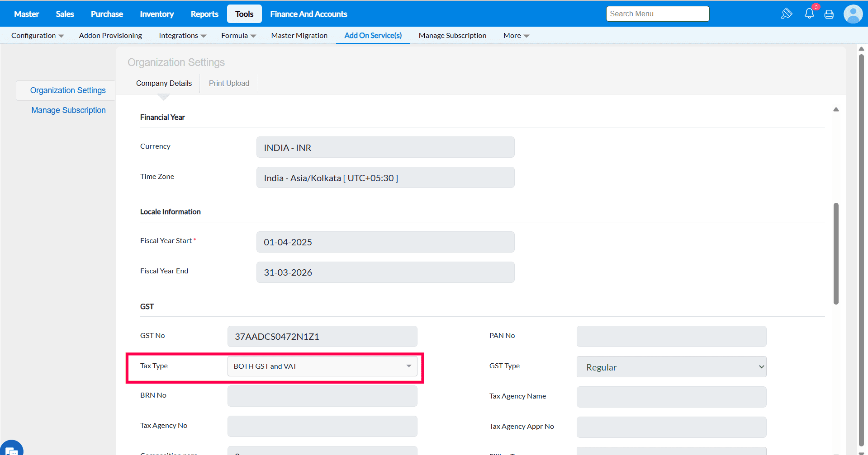Click the printer icon in the header
Screen dimensions: 868x455
829,14
